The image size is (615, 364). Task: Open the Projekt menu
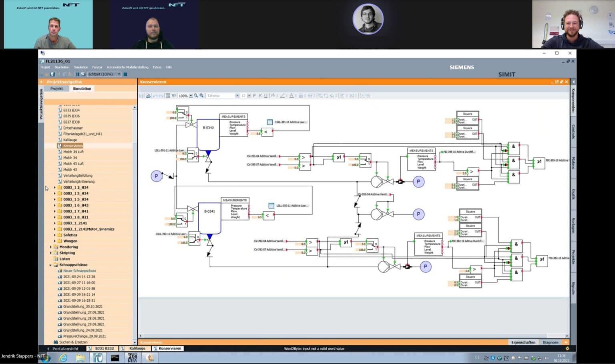coord(45,67)
